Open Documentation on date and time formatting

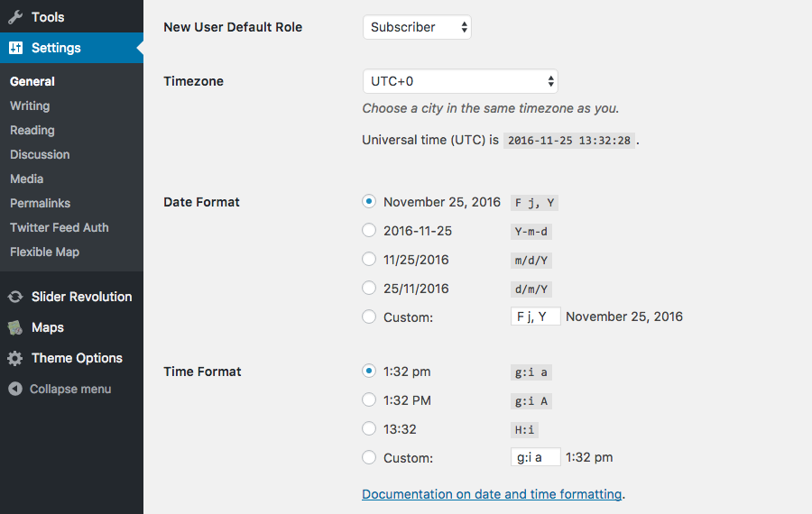coord(492,494)
